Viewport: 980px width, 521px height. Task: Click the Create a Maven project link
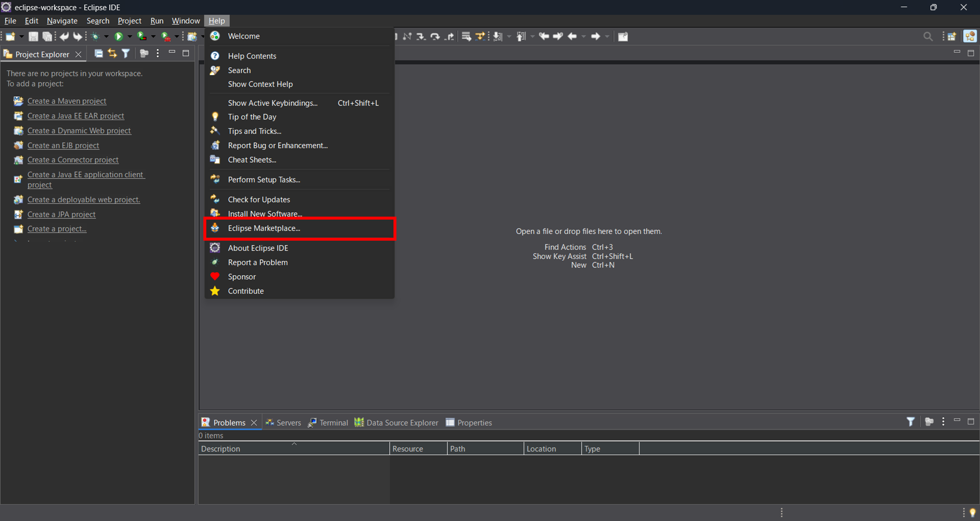tap(67, 101)
